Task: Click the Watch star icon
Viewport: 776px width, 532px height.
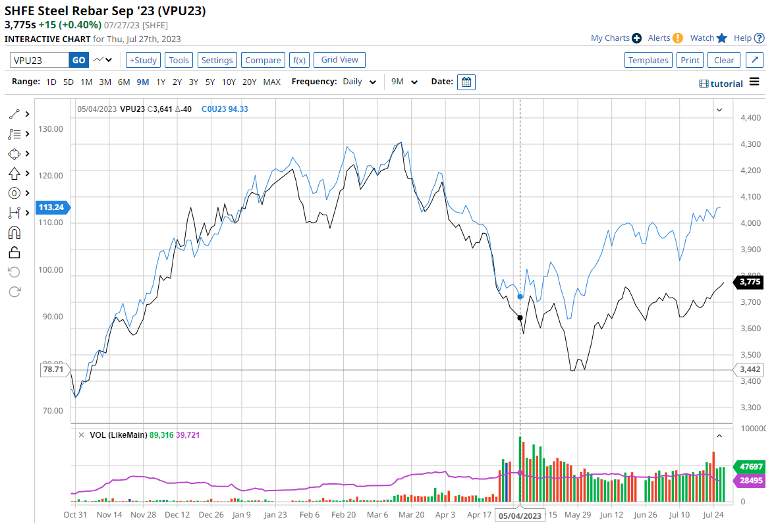Action: click(722, 38)
